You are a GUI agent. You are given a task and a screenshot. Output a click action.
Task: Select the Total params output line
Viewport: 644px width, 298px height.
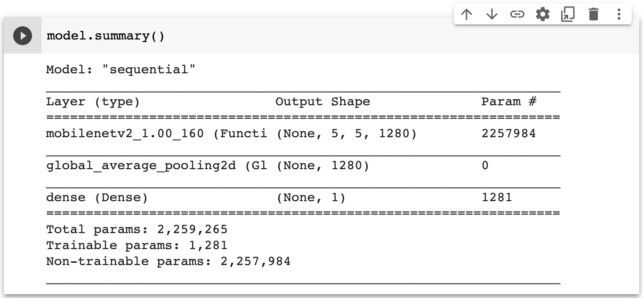137,229
